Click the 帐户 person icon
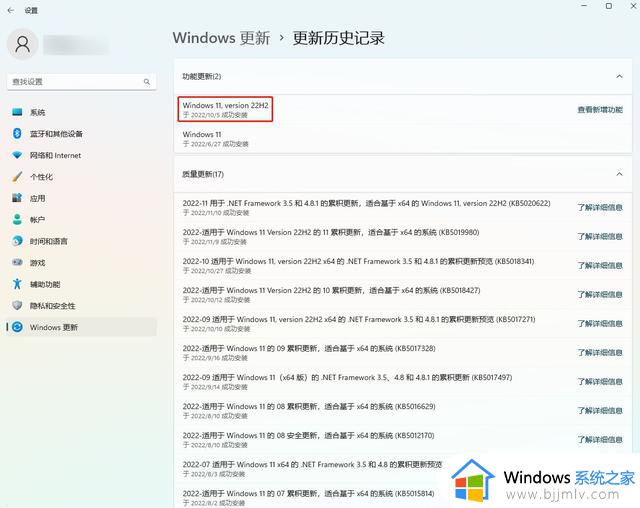The width and height of the screenshot is (640, 508). [x=17, y=220]
